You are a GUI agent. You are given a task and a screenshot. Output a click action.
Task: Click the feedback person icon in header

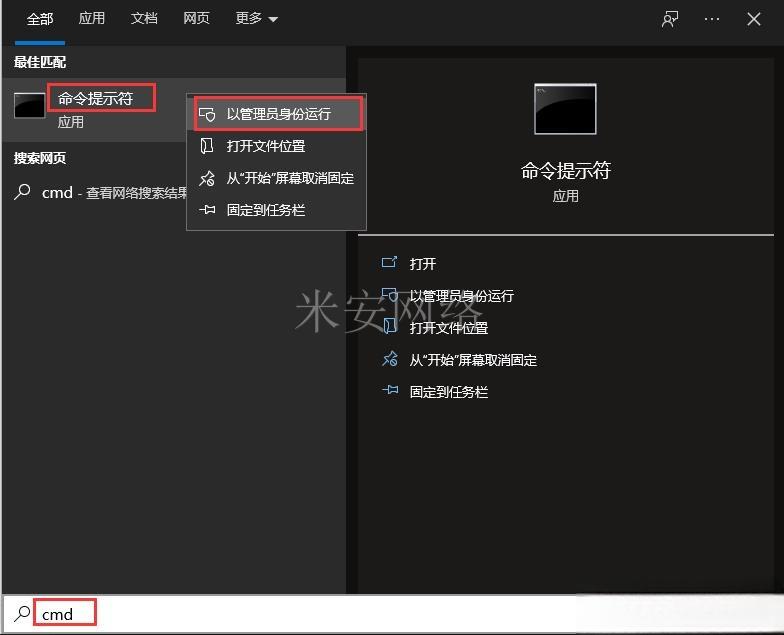click(670, 20)
